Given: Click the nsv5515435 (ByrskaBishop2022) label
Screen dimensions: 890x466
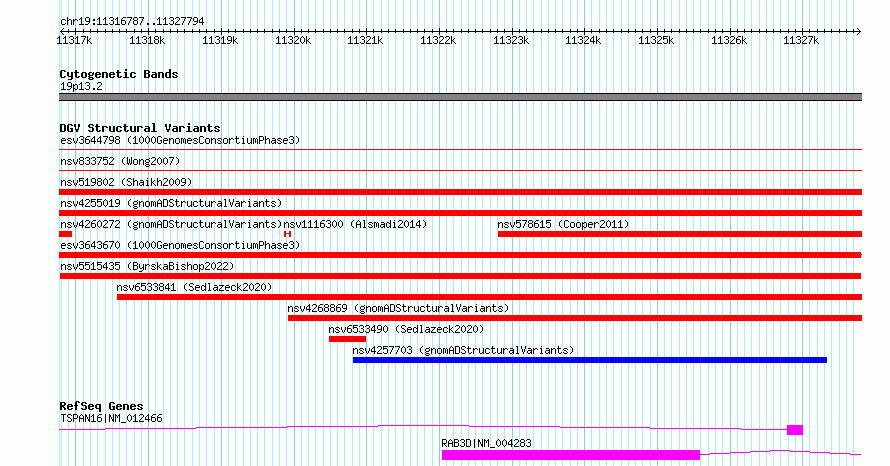Looking at the screenshot, I should tap(147, 266).
